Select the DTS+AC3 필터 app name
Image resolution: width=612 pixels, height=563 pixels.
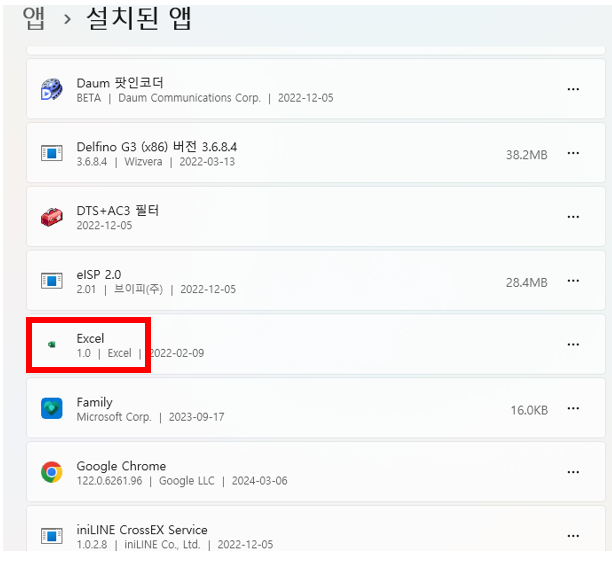(x=117, y=210)
